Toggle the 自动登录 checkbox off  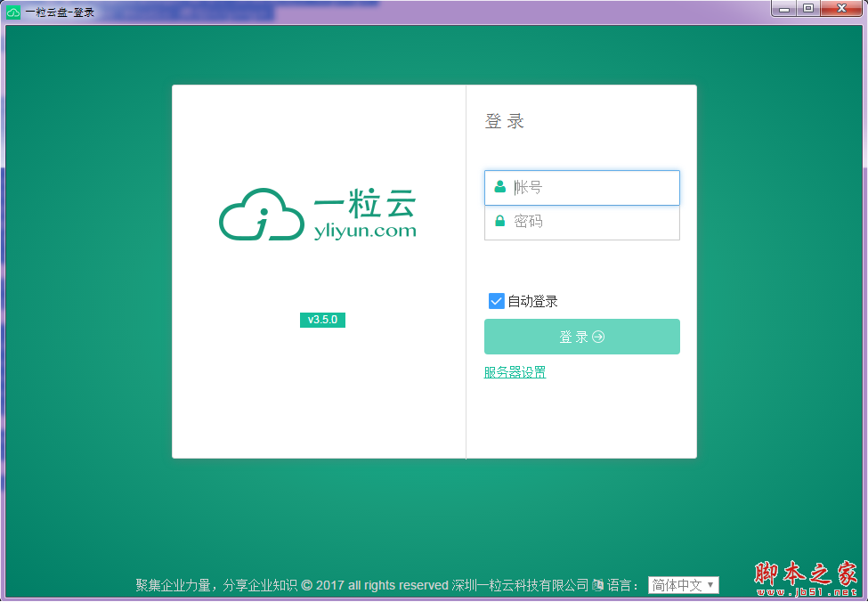pos(496,301)
